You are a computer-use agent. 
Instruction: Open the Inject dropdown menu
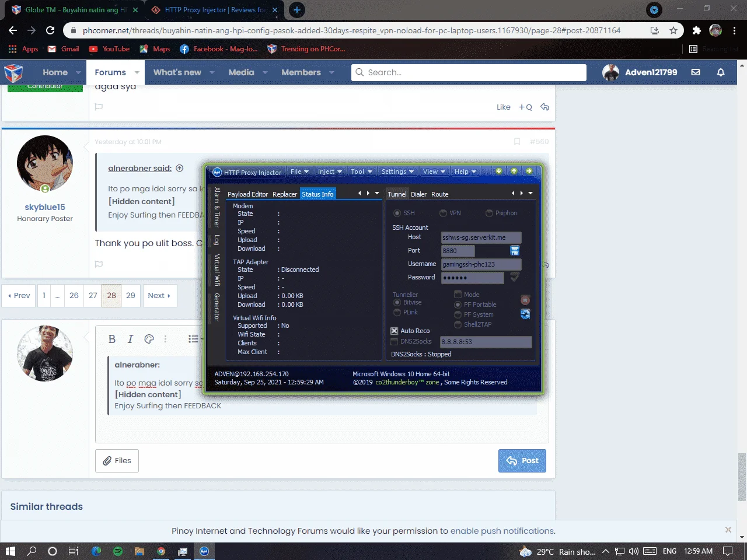click(x=330, y=171)
